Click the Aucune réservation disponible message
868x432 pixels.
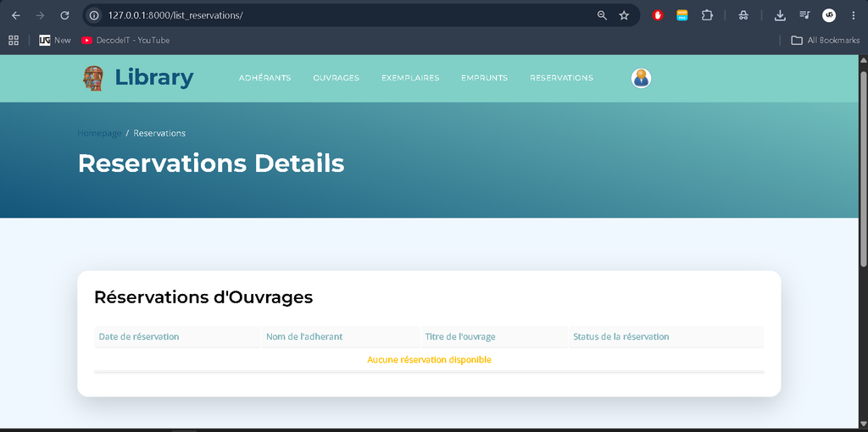point(429,359)
